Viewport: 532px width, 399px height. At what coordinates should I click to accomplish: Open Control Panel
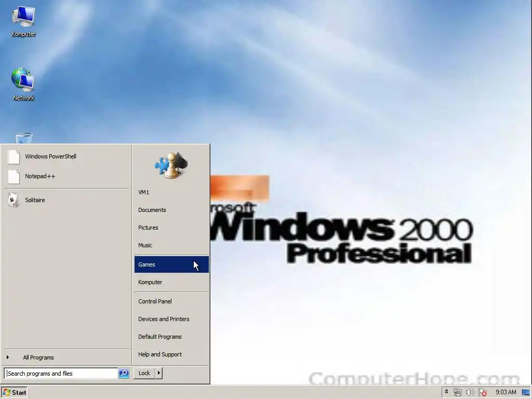(x=171, y=301)
